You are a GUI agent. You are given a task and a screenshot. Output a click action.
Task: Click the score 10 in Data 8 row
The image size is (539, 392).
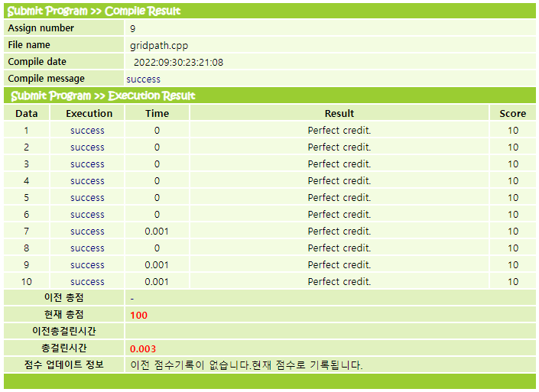513,248
